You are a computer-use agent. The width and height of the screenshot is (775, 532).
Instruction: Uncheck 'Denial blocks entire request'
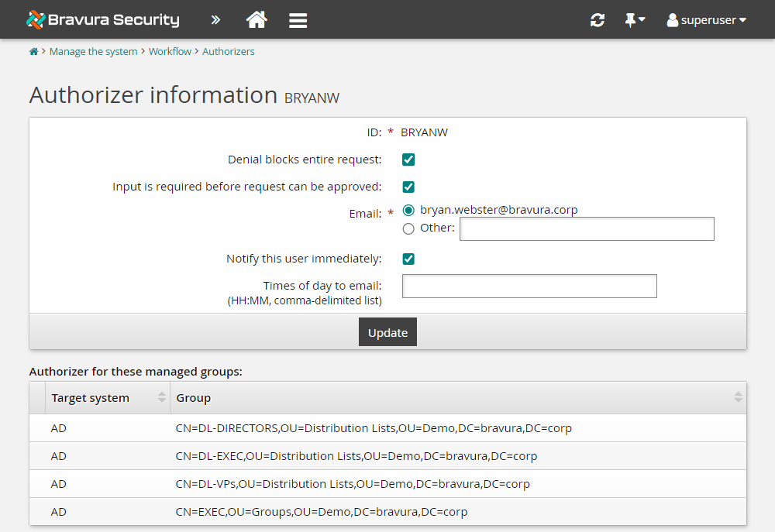tap(408, 160)
